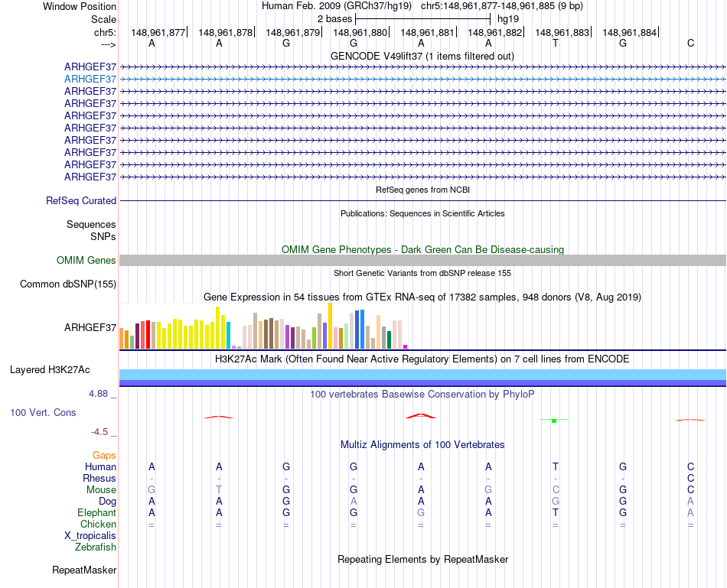Click the OMIM Genes track label

(86, 261)
